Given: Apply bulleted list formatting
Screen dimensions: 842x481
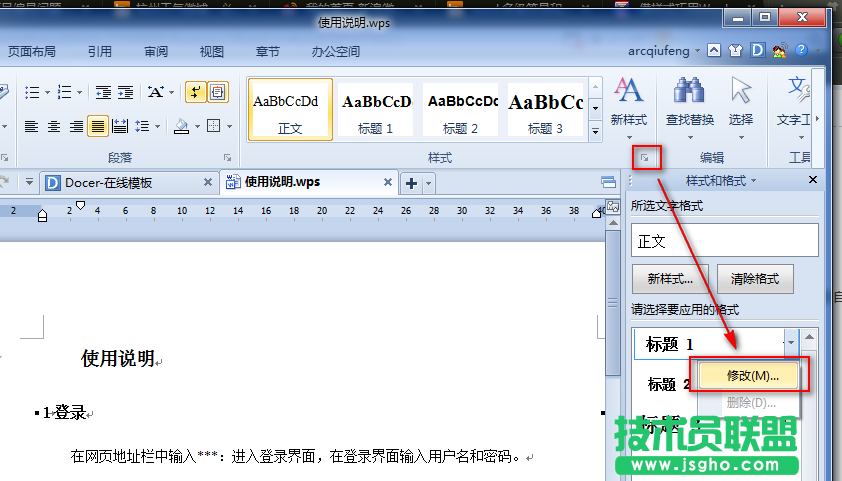Looking at the screenshot, I should point(32,92).
